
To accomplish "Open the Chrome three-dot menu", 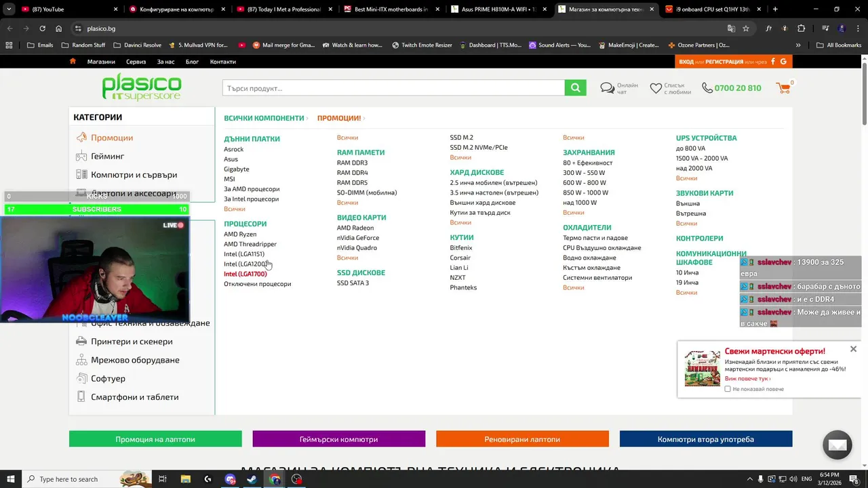I will (858, 28).
